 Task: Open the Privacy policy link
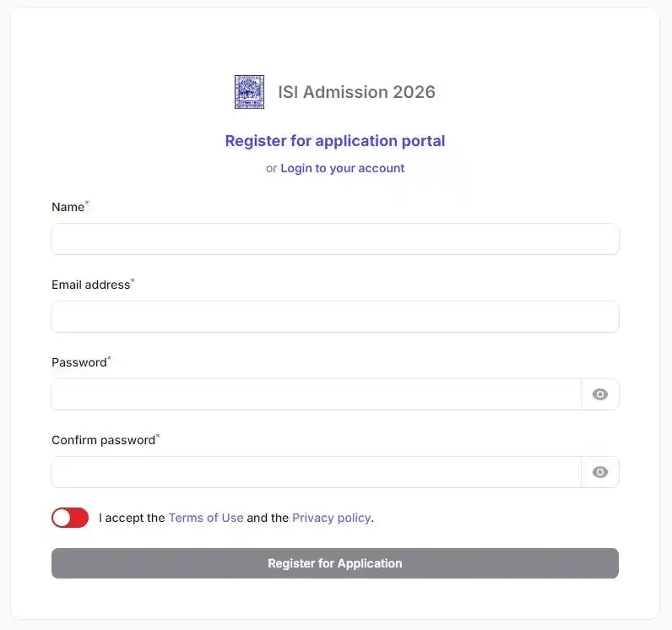coord(332,518)
